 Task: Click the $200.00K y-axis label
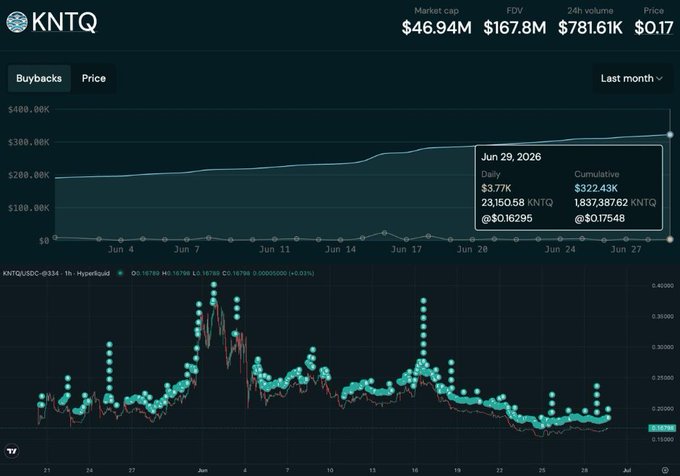point(29,175)
